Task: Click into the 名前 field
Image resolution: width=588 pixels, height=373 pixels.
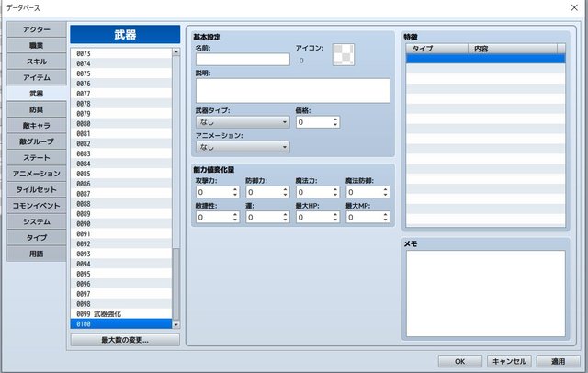Action: click(x=243, y=60)
